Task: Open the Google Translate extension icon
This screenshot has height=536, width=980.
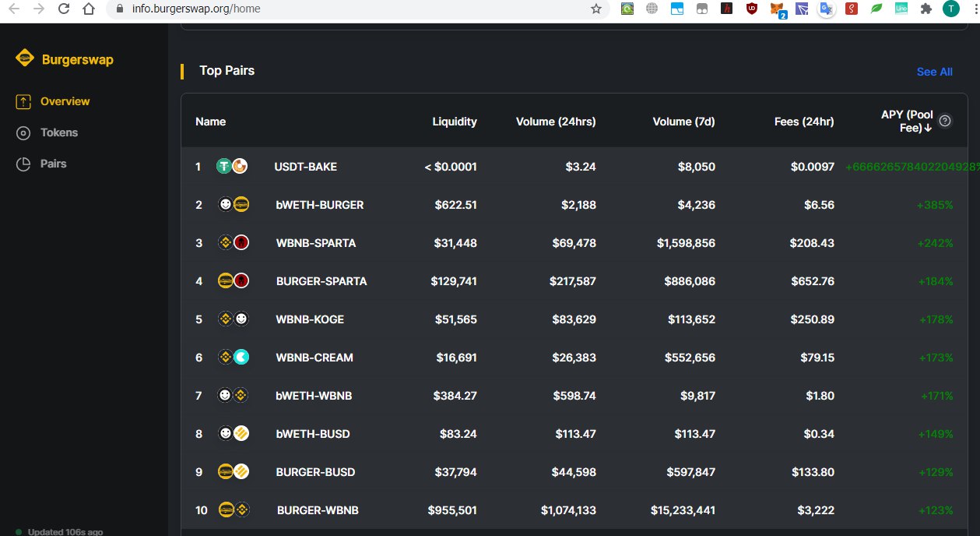Action: (x=827, y=9)
